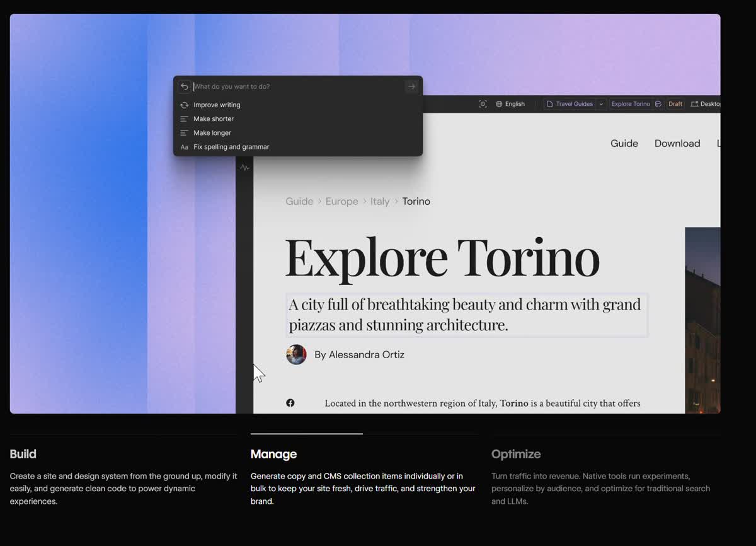The image size is (756, 546).
Task: Click the Explore Torino item label in the toolbar
Action: pyautogui.click(x=631, y=104)
